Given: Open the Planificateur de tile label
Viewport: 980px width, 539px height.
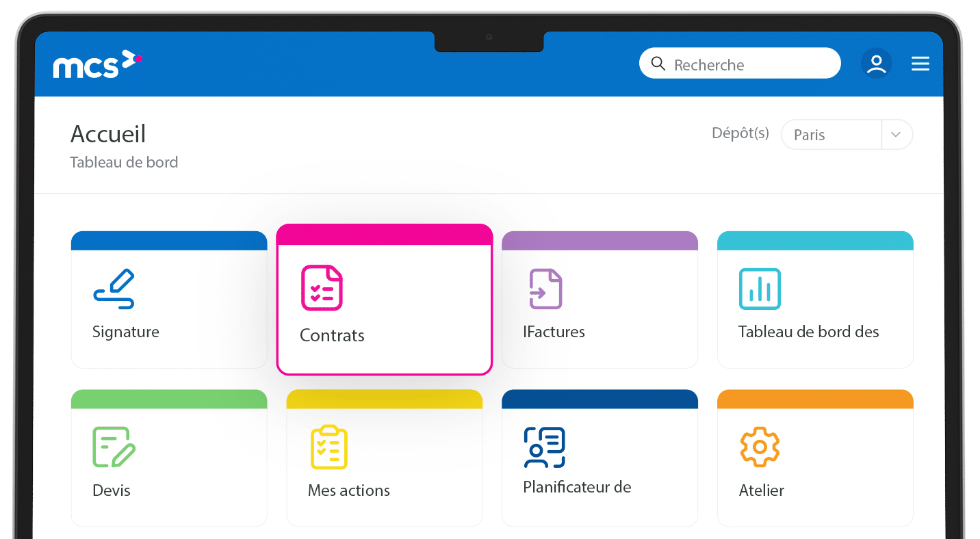Looking at the screenshot, I should tap(577, 487).
